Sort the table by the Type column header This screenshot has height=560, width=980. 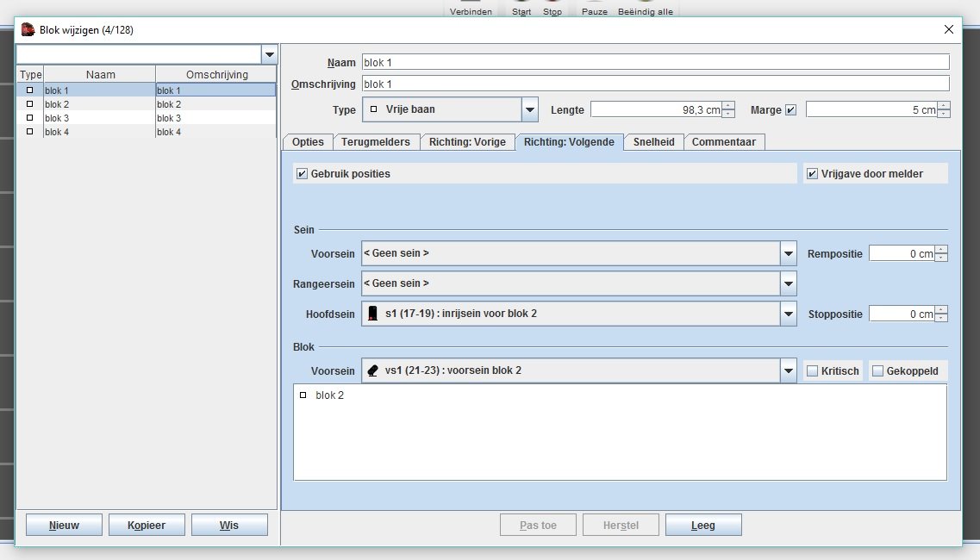(x=30, y=74)
